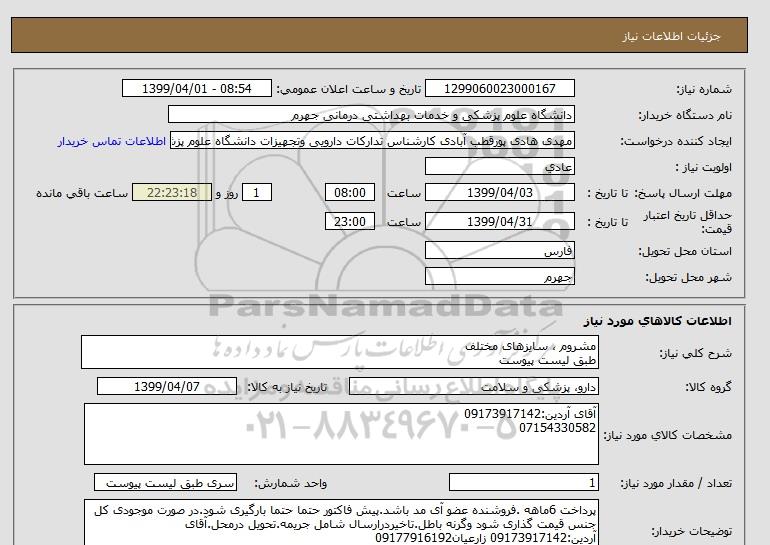Click the label تعداد / مقدار مورد نیاز
Image resolution: width=770 pixels, height=545 pixels.
click(x=676, y=484)
